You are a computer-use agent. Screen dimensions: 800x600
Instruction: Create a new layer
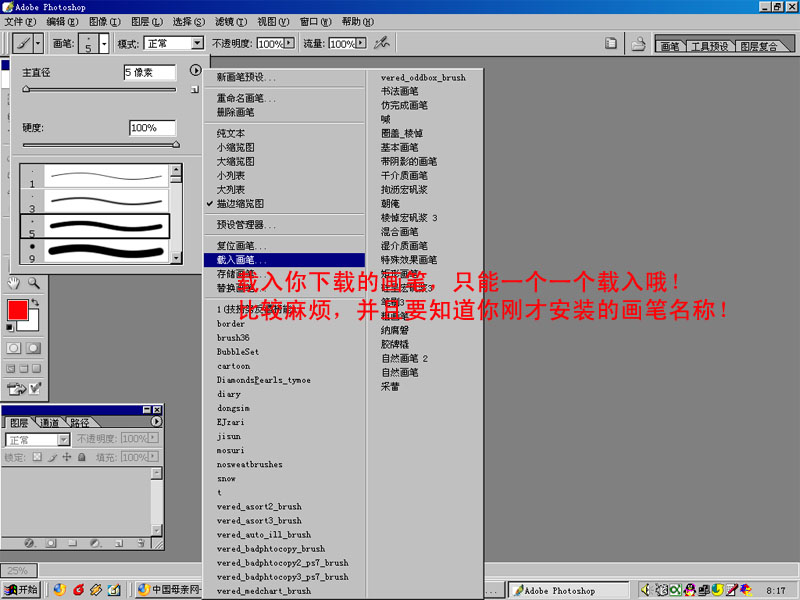pyautogui.click(x=118, y=543)
